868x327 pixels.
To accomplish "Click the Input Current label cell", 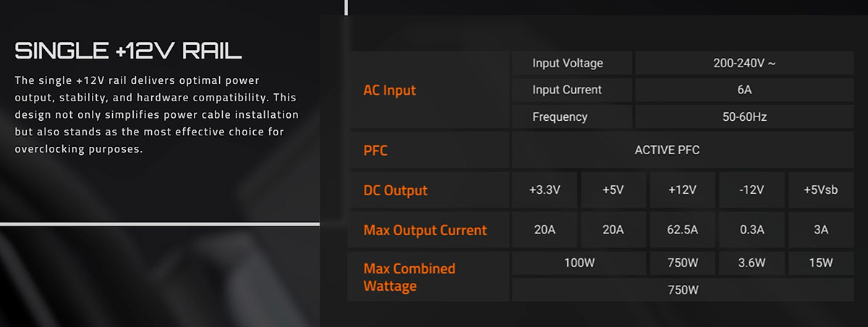I will tap(571, 90).
